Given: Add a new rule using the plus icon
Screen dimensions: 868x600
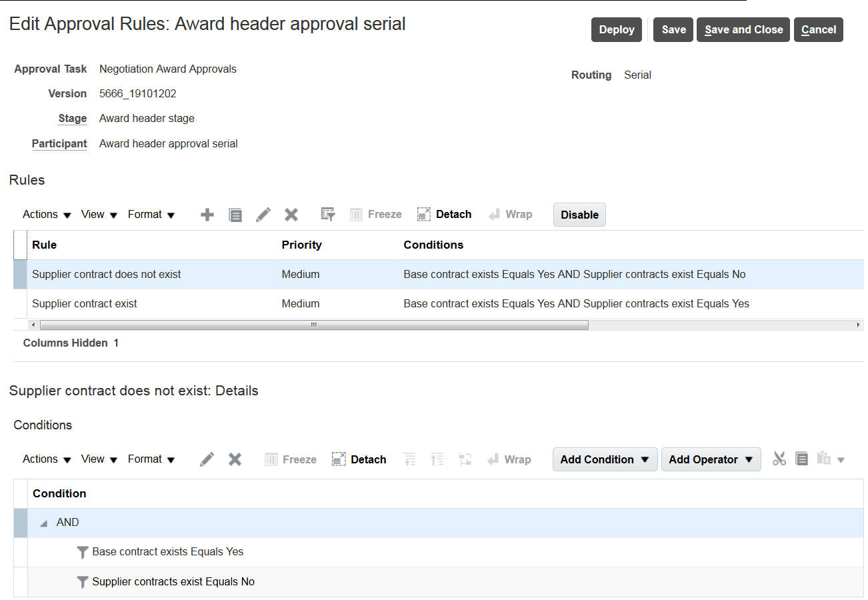Looking at the screenshot, I should (207, 214).
